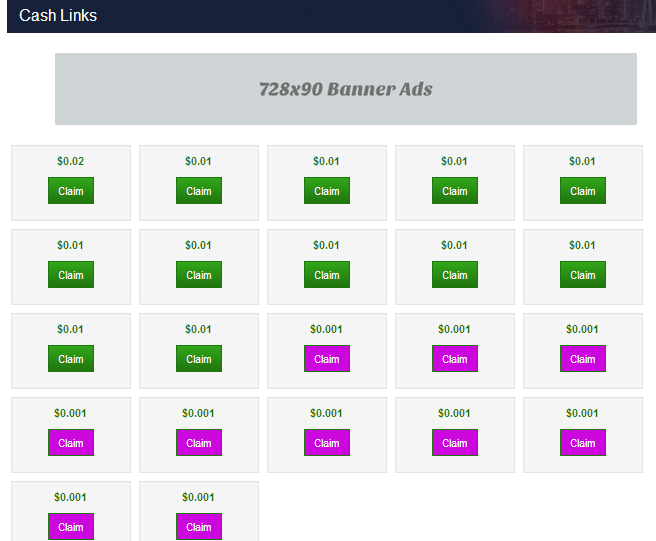This screenshot has height=541, width=656.
Task: Claim second $0.01 card in second row
Action: (199, 274)
